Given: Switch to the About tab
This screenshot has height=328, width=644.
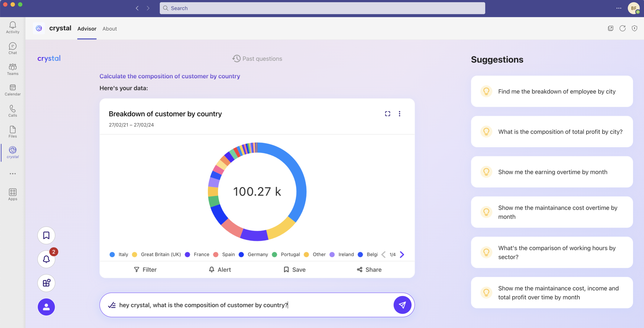Looking at the screenshot, I should [x=109, y=29].
